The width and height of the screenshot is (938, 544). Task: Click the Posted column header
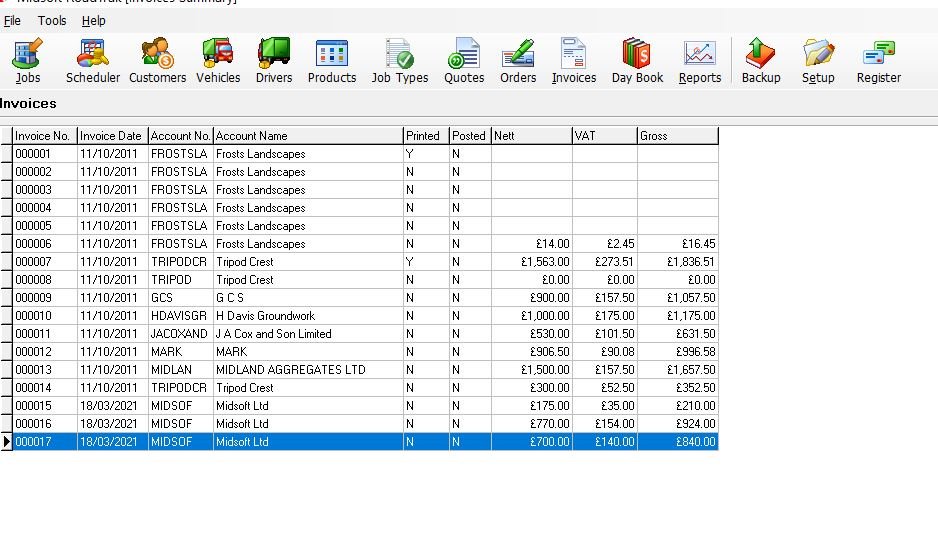pyautogui.click(x=471, y=136)
